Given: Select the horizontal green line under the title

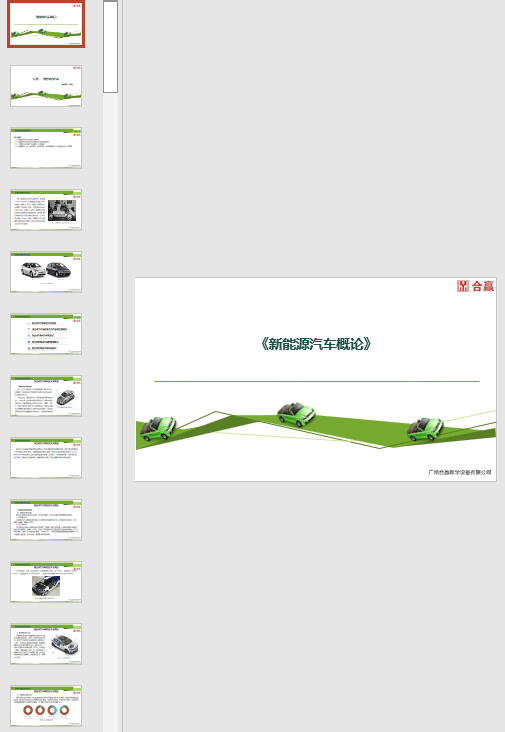Looking at the screenshot, I should pos(316,381).
